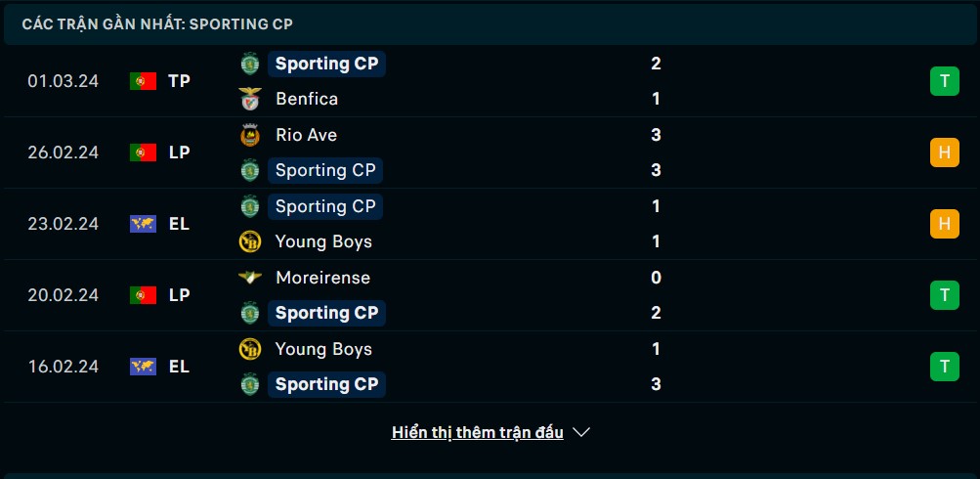
Task: Click Sporting CP crest in 01.03.24 match
Action: [250, 64]
